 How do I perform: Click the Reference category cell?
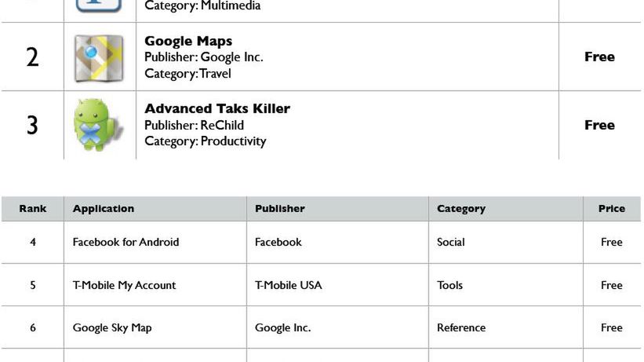(461, 327)
